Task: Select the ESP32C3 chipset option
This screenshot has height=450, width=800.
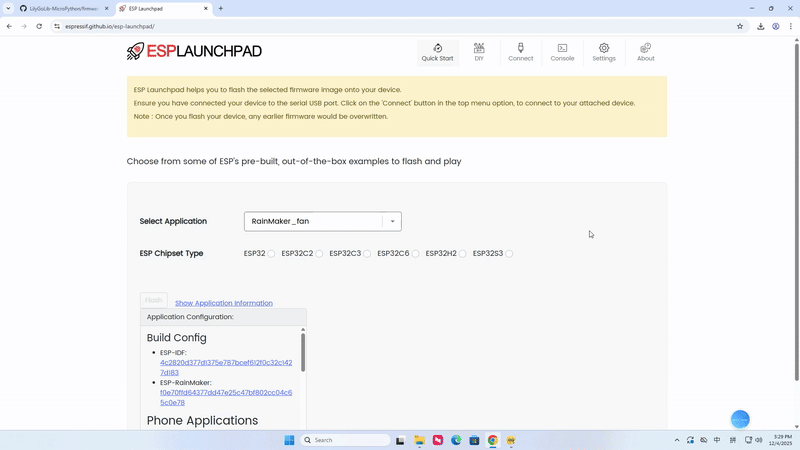Action: point(367,254)
